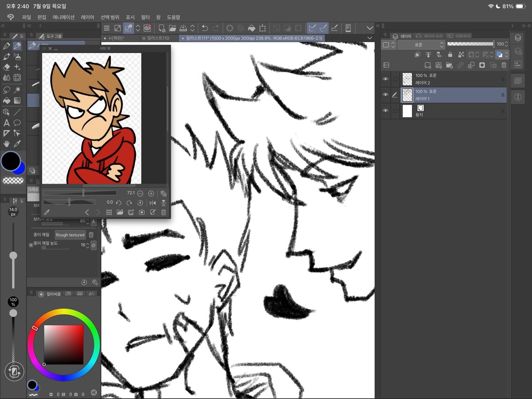The width and height of the screenshot is (532, 399).
Task: Click the Open file folder icon in the command bar
Action: point(173,28)
